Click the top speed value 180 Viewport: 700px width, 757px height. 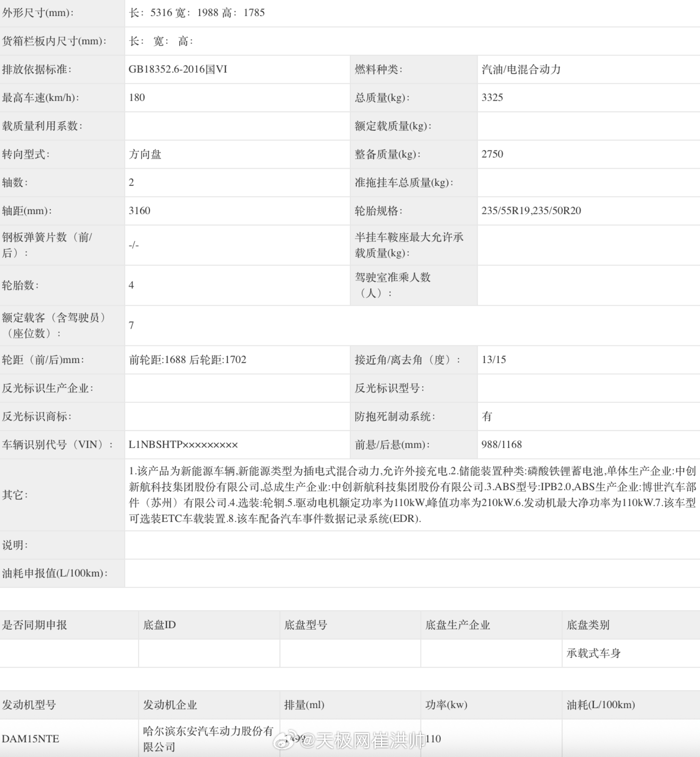(x=137, y=98)
